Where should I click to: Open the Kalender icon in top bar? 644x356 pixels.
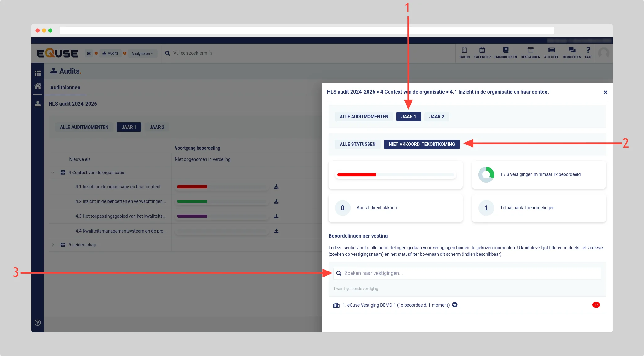[x=482, y=50]
